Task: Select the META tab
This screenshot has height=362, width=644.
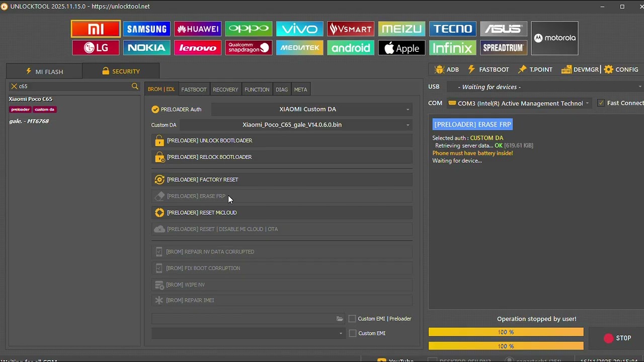Action: pyautogui.click(x=300, y=89)
